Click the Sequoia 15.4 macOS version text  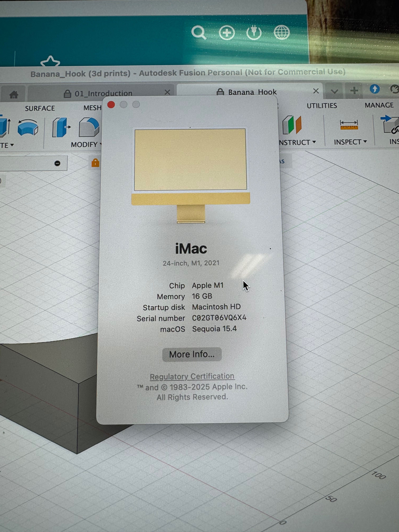214,329
